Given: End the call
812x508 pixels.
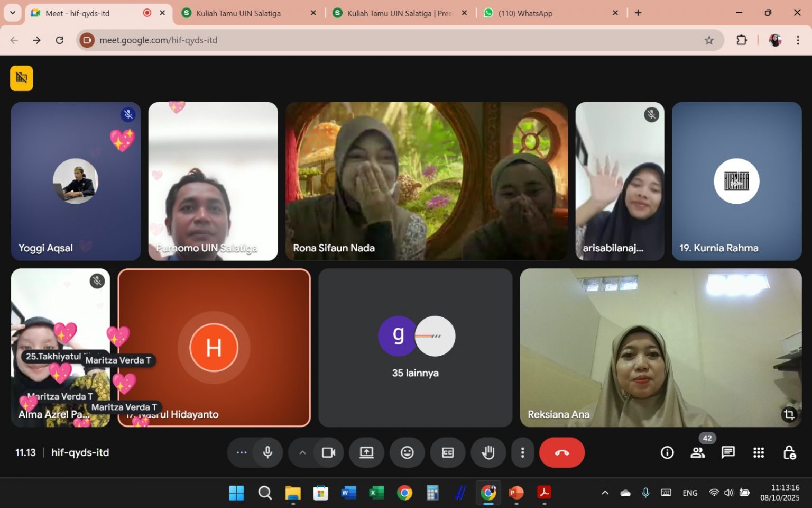Looking at the screenshot, I should click(x=562, y=452).
